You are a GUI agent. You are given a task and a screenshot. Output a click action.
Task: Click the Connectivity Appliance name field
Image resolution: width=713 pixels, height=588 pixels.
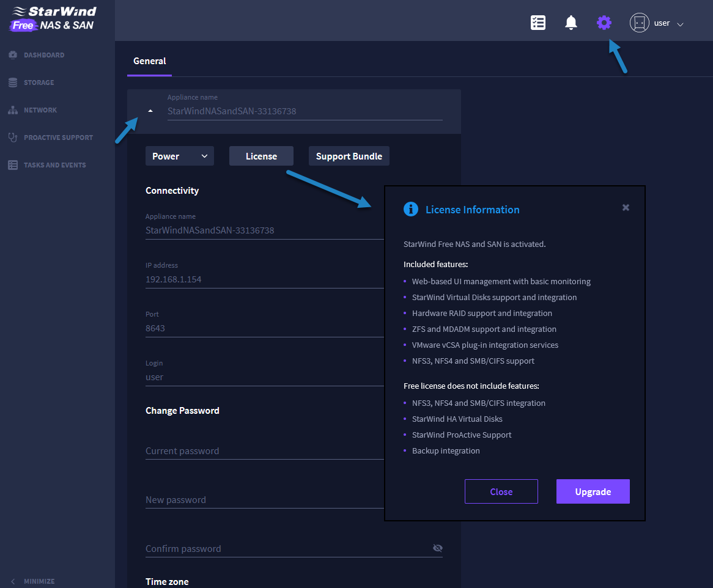[x=265, y=230]
